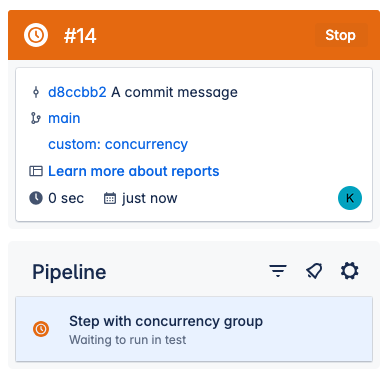Open pipeline settings gear
Viewport: 390px width, 376px height.
tap(349, 271)
